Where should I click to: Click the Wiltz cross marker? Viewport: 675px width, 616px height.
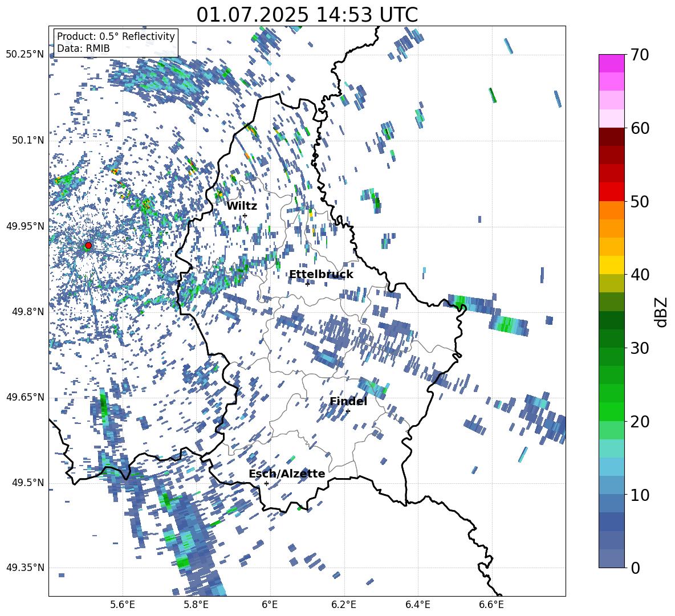click(x=245, y=215)
